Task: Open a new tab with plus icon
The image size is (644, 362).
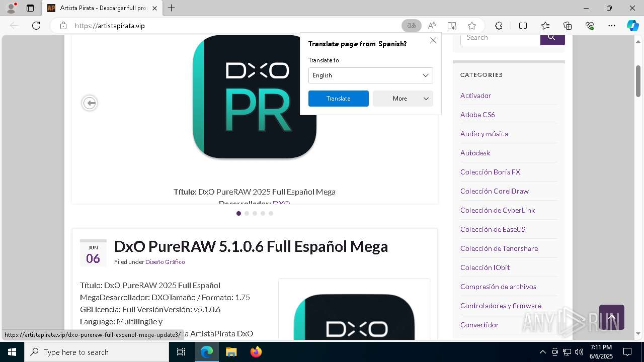Action: 172,8
